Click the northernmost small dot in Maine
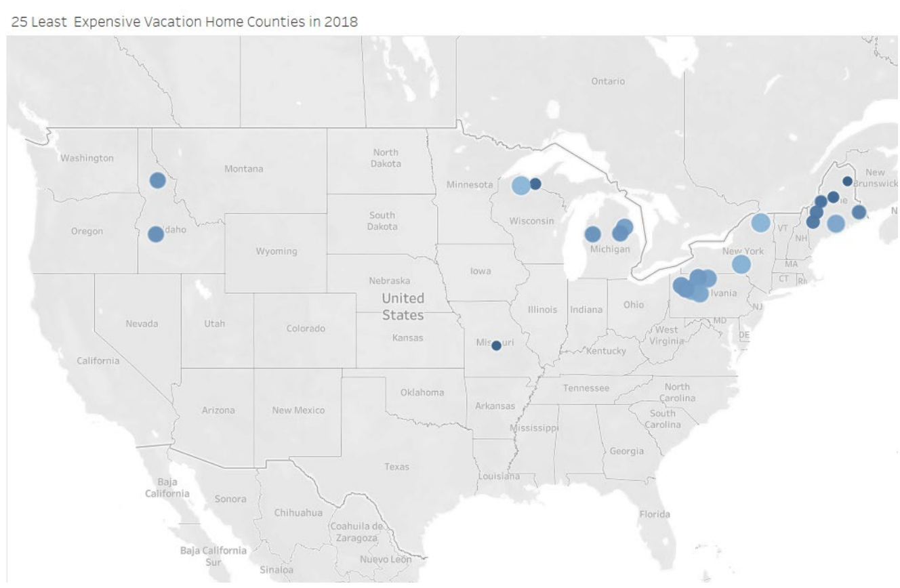This screenshot has width=900, height=588. click(847, 181)
